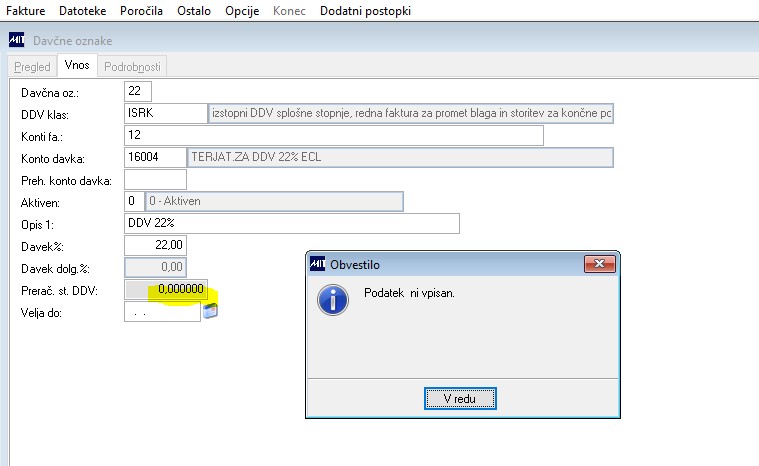759x466 pixels.
Task: Click the MIT icon in Obvestilo title bar
Action: click(318, 264)
